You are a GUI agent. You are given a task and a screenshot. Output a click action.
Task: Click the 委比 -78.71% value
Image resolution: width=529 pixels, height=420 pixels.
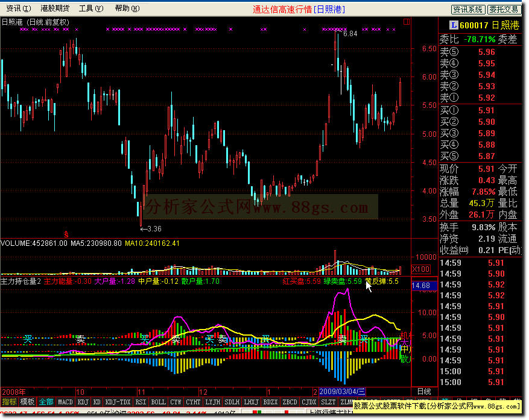(479, 39)
